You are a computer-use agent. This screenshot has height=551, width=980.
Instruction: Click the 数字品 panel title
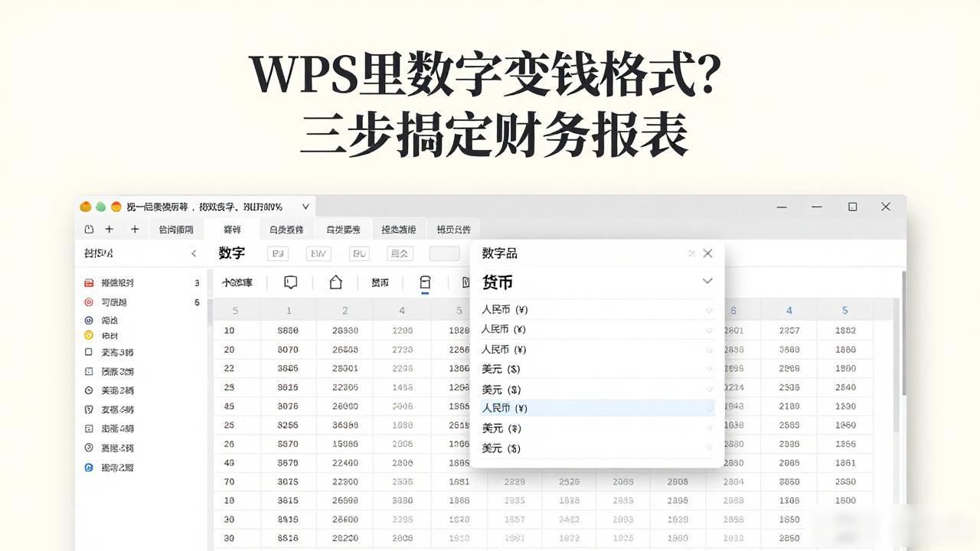tap(500, 253)
